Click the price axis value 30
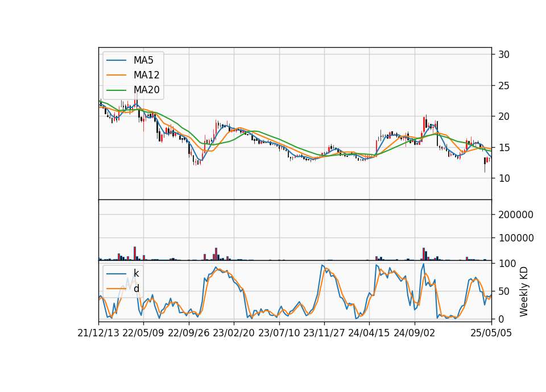This screenshot has height=392, width=546. [504, 55]
